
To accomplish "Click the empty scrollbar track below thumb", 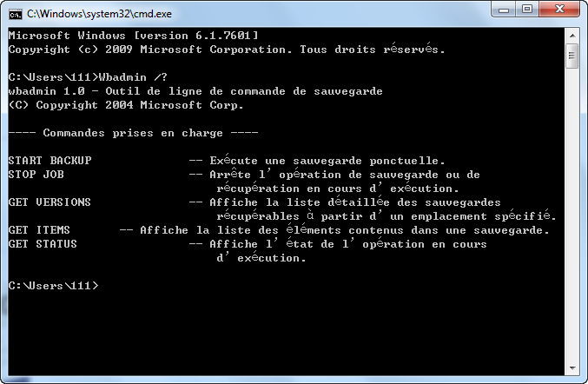I will pos(572,214).
